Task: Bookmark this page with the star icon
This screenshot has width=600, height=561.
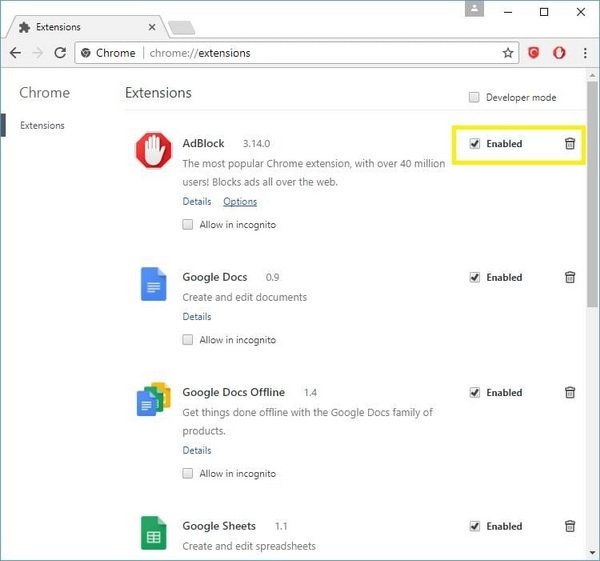Action: tap(508, 53)
